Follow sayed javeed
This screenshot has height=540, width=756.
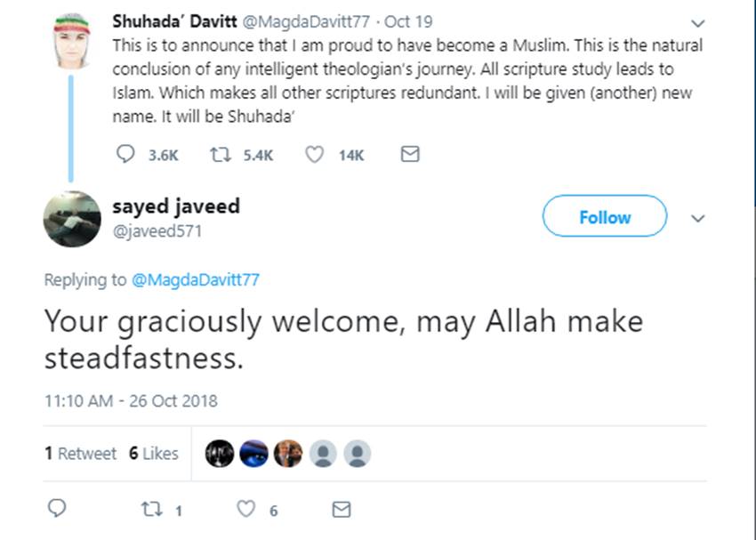(605, 217)
